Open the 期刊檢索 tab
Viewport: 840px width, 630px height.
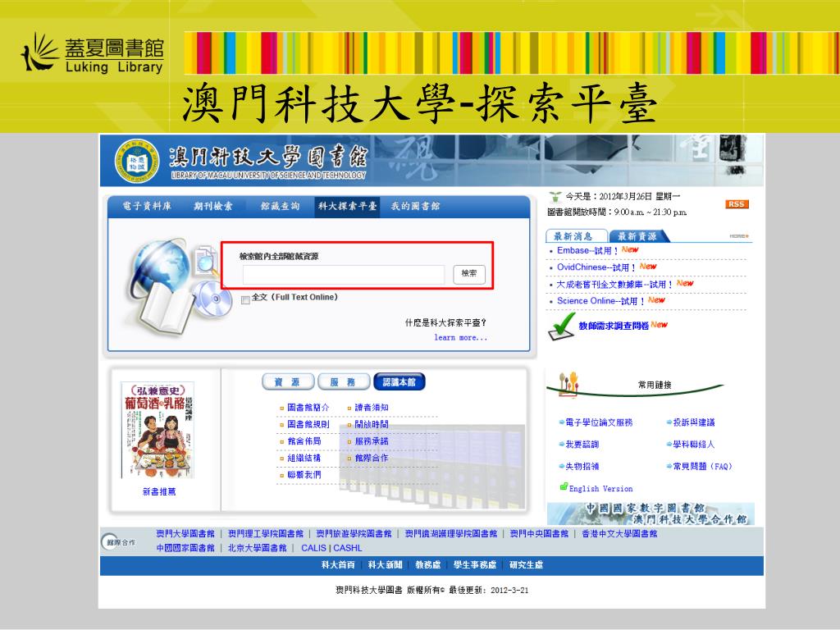point(213,206)
